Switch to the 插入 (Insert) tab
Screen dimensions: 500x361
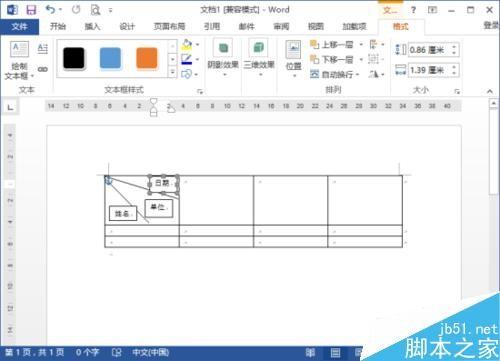92,26
